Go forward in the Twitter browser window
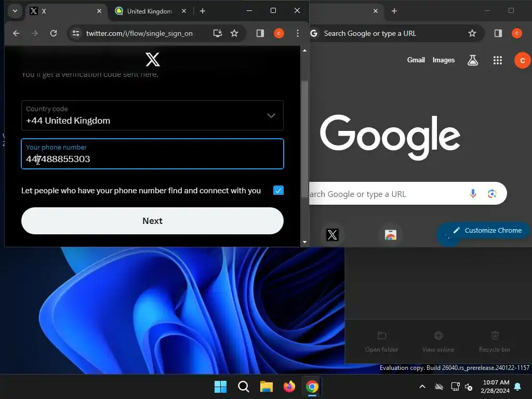This screenshot has height=399, width=532. click(x=35, y=33)
